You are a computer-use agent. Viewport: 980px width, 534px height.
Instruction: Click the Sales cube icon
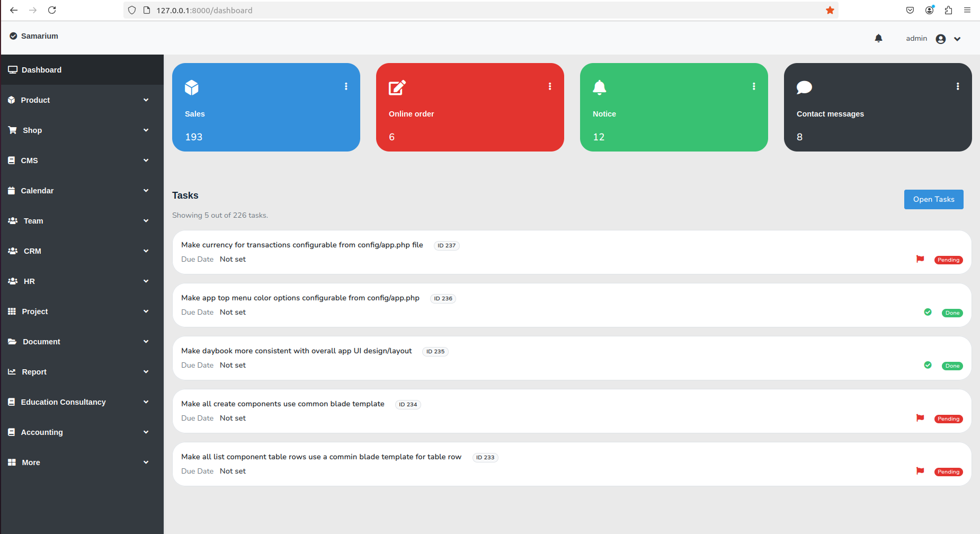click(192, 87)
